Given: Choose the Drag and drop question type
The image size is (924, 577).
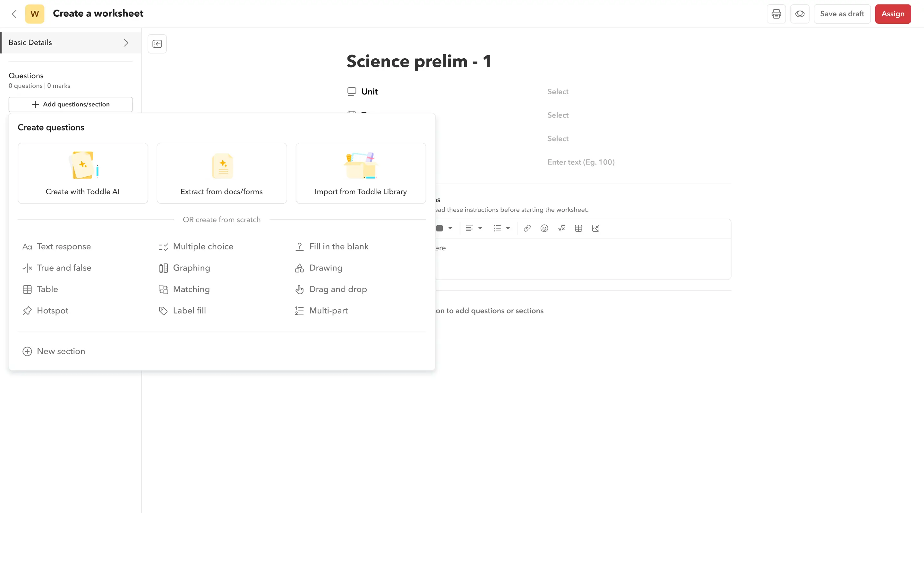Looking at the screenshot, I should [x=338, y=289].
